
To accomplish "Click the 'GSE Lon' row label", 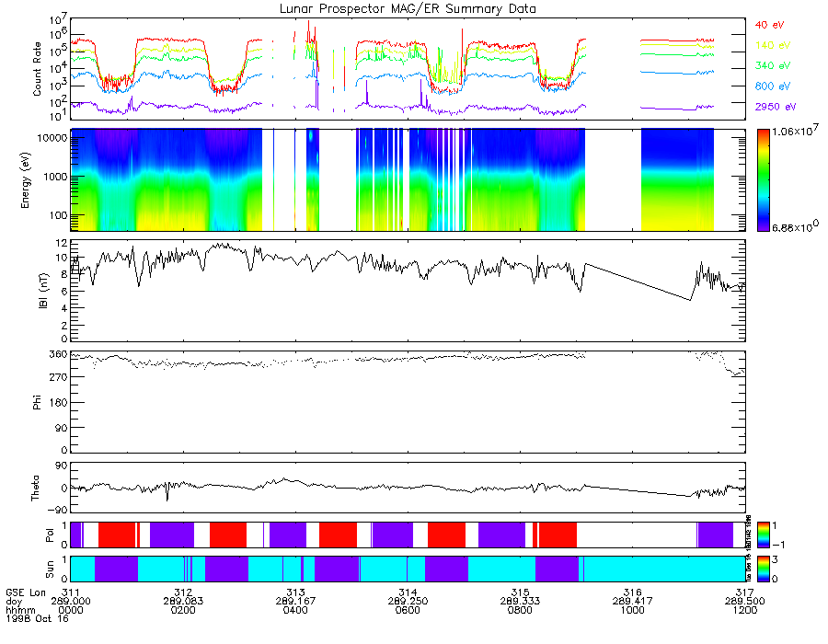I will pos(26,592).
